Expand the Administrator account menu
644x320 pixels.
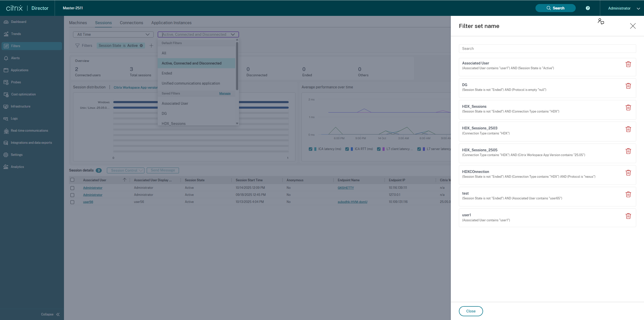pyautogui.click(x=624, y=8)
